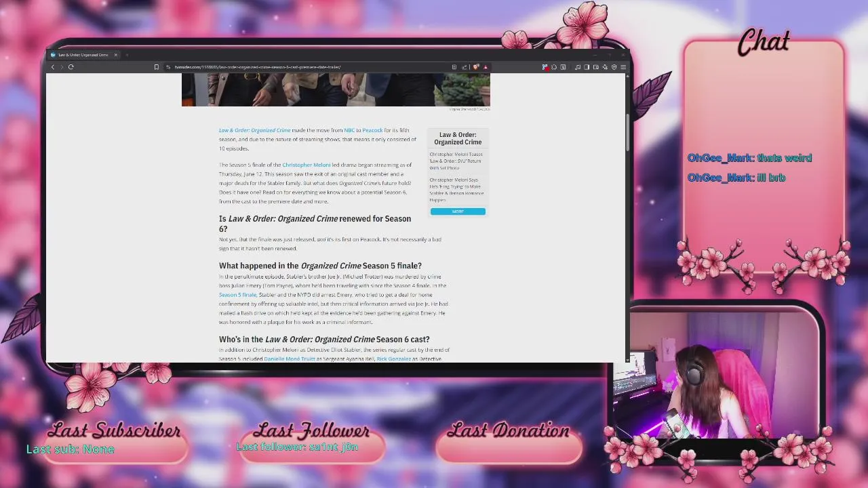Screen dimensions: 868x488
Task: Close the Law & Order: Organized Crime tab
Action: 115,55
